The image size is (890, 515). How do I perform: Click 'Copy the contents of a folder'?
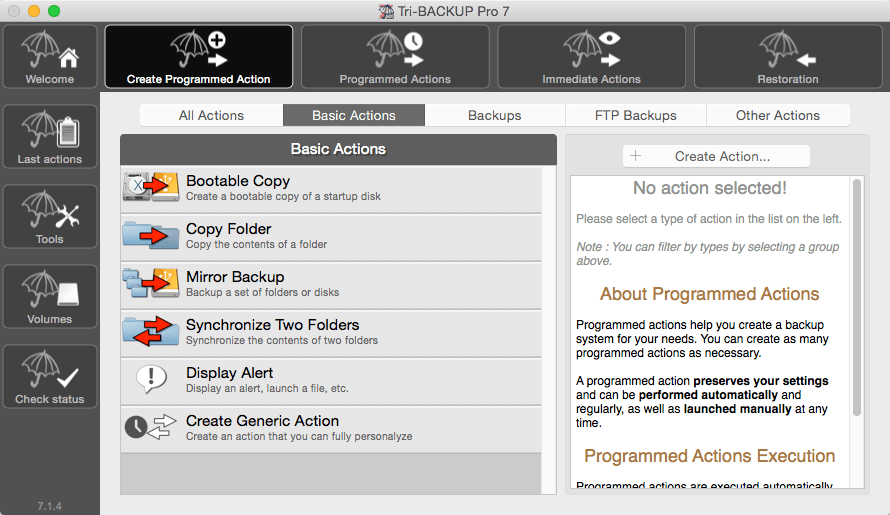click(257, 244)
